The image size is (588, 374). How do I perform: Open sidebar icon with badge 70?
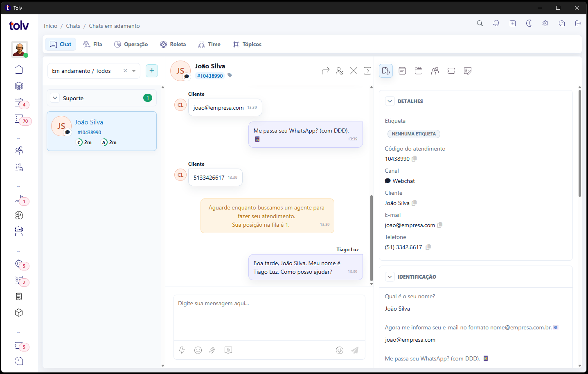[20, 119]
